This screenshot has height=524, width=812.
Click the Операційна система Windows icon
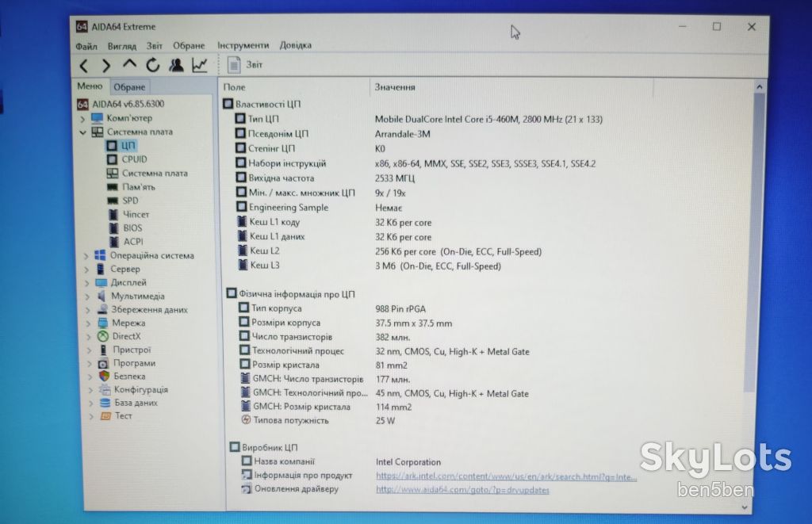100,255
